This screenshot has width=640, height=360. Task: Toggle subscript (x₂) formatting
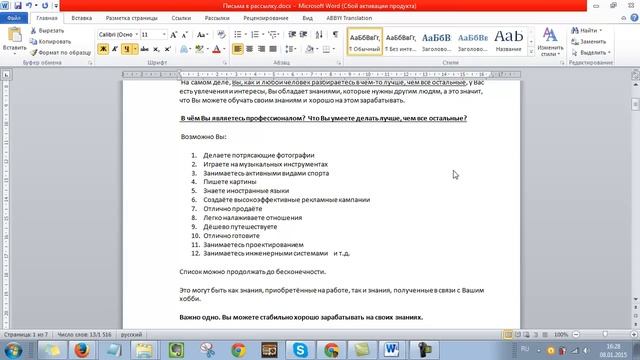[156, 49]
